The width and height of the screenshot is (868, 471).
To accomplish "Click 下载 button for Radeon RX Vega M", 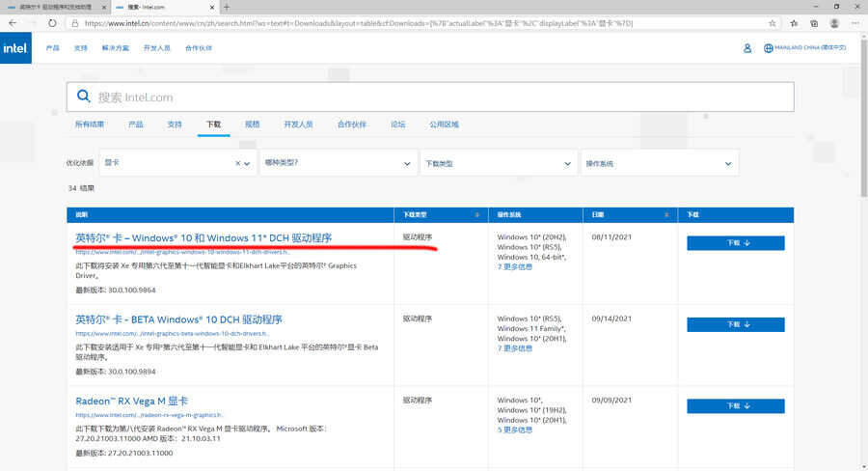I will (735, 406).
